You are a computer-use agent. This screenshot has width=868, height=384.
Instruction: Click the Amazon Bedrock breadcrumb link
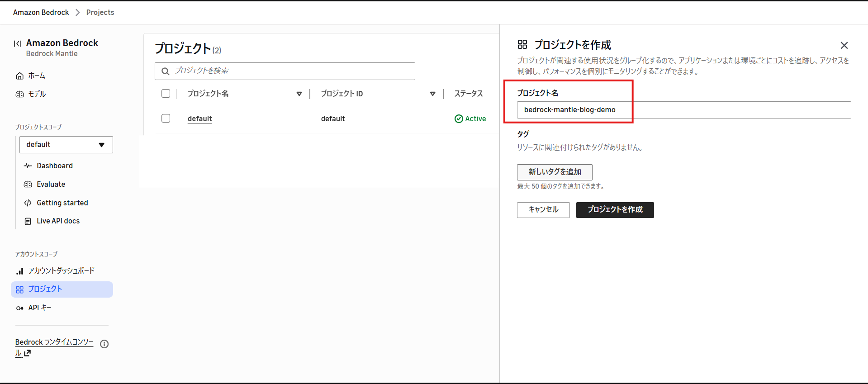[x=41, y=13]
